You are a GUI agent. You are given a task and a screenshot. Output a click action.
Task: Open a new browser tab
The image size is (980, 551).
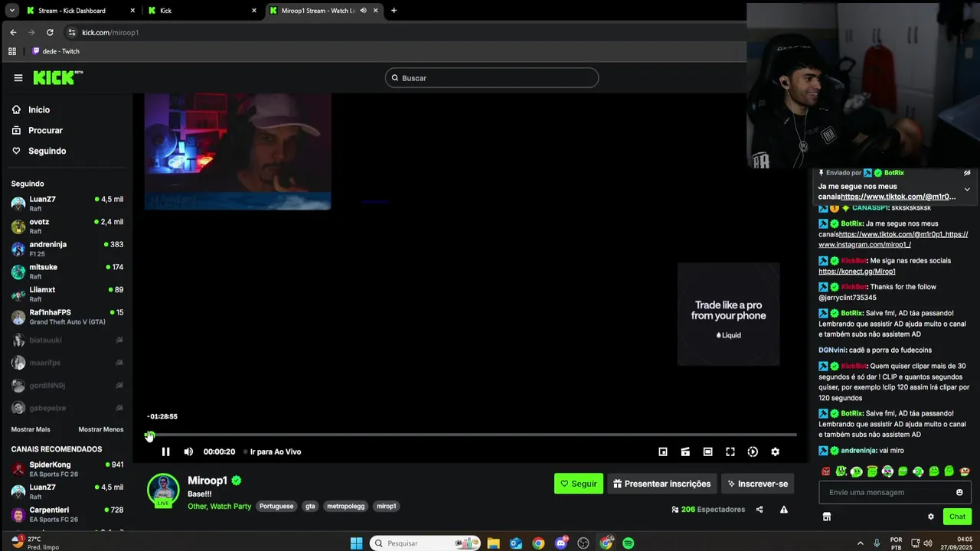click(x=394, y=11)
